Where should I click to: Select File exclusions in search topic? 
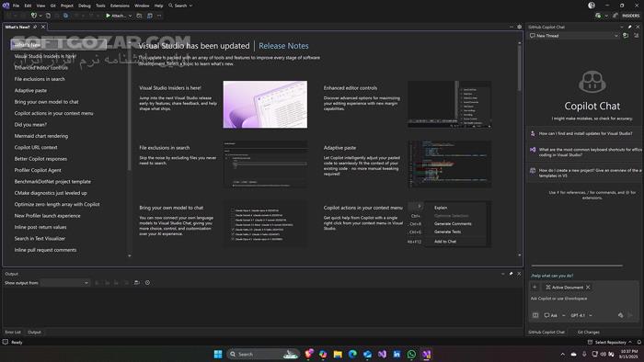pos(40,79)
